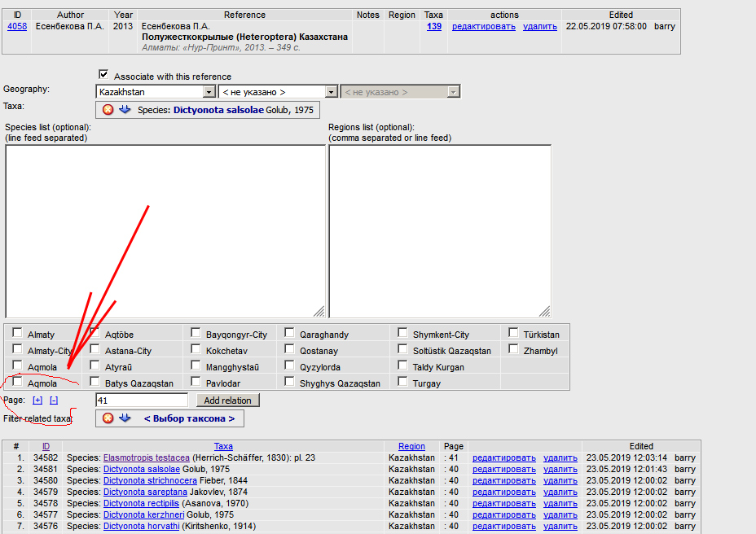The height and width of the screenshot is (534, 756).
Task: Uncheck Associate with this reference
Action: [103, 75]
